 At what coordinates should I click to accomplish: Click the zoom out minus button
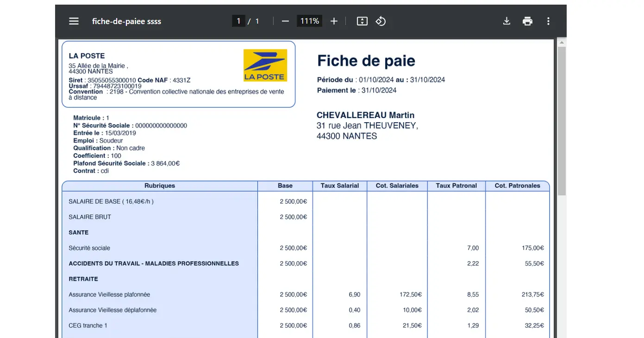[285, 21]
